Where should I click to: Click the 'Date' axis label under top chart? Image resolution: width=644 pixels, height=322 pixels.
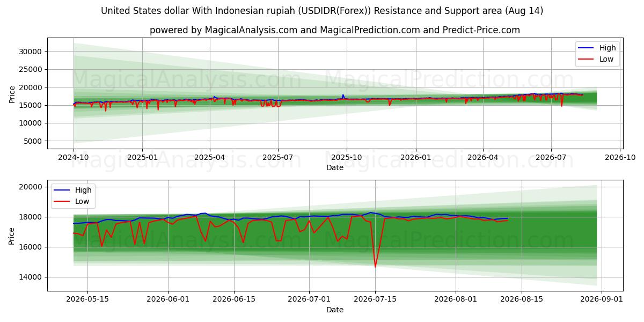click(x=335, y=167)
